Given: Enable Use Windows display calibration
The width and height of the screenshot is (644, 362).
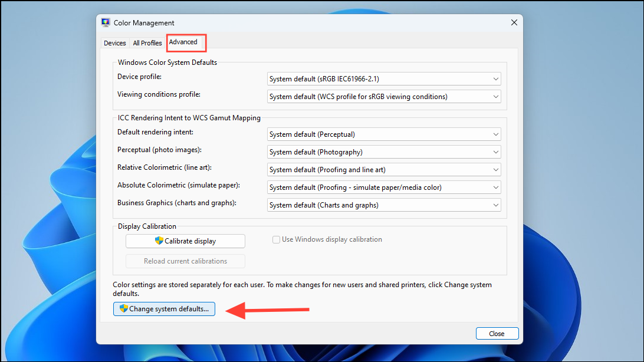Looking at the screenshot, I should tap(276, 239).
